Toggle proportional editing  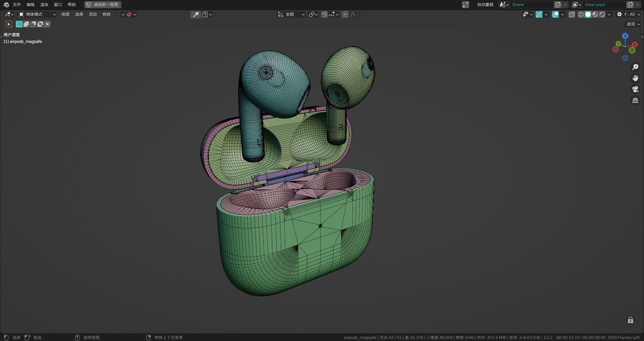pyautogui.click(x=345, y=14)
